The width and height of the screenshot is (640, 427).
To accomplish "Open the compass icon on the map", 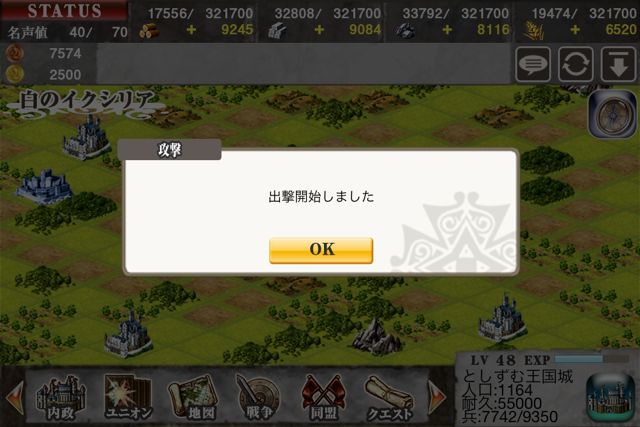I will point(613,114).
